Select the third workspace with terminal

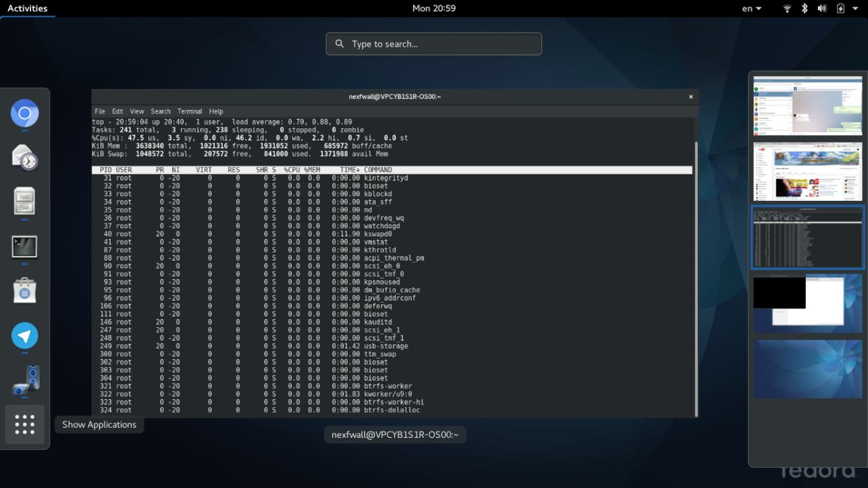click(807, 238)
